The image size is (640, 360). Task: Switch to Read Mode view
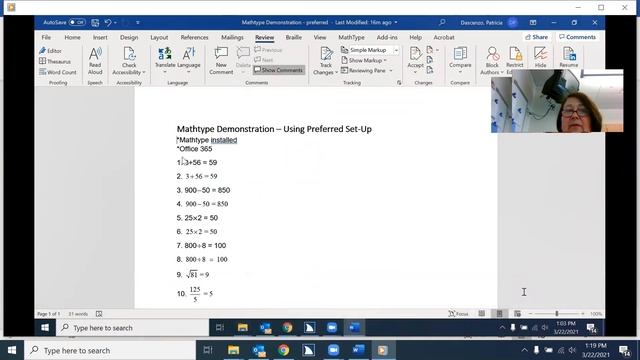(x=482, y=313)
